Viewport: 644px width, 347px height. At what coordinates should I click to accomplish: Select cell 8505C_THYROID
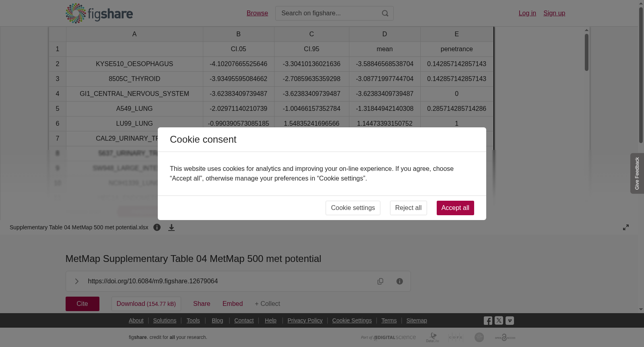click(x=134, y=79)
